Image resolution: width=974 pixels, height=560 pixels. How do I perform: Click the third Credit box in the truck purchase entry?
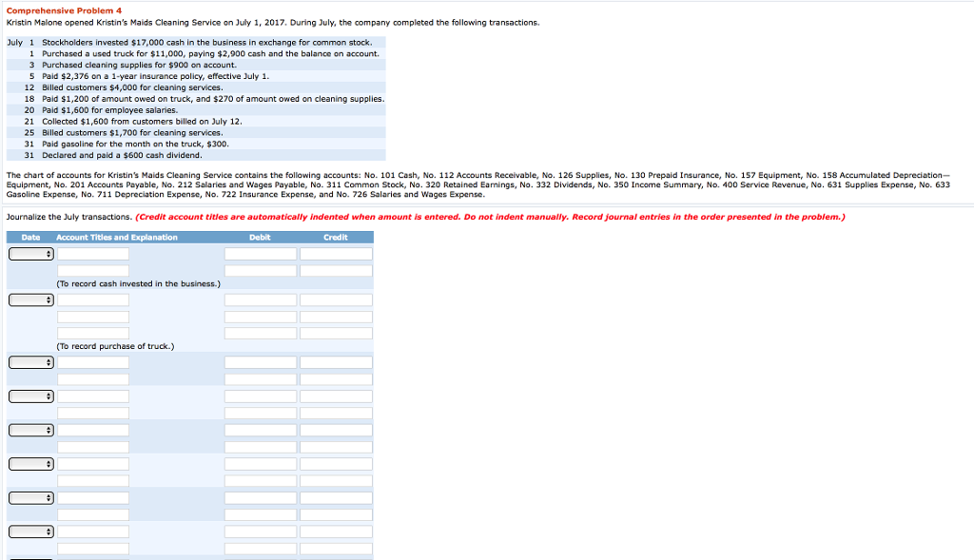[x=335, y=333]
